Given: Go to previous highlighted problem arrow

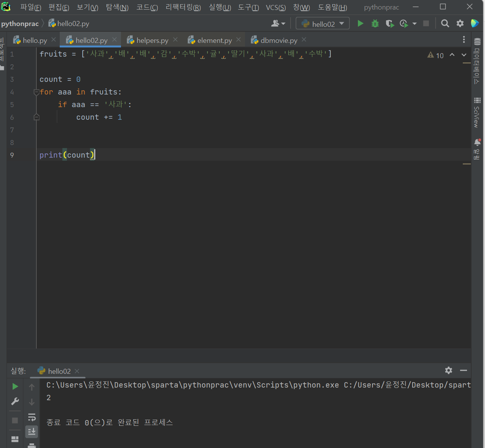Looking at the screenshot, I should tap(452, 55).
